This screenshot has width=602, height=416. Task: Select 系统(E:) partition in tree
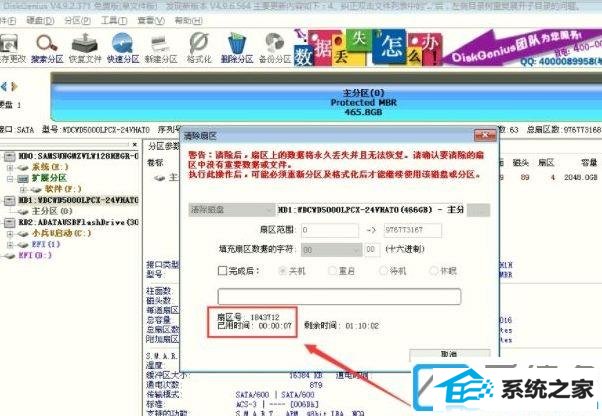[x=50, y=167]
